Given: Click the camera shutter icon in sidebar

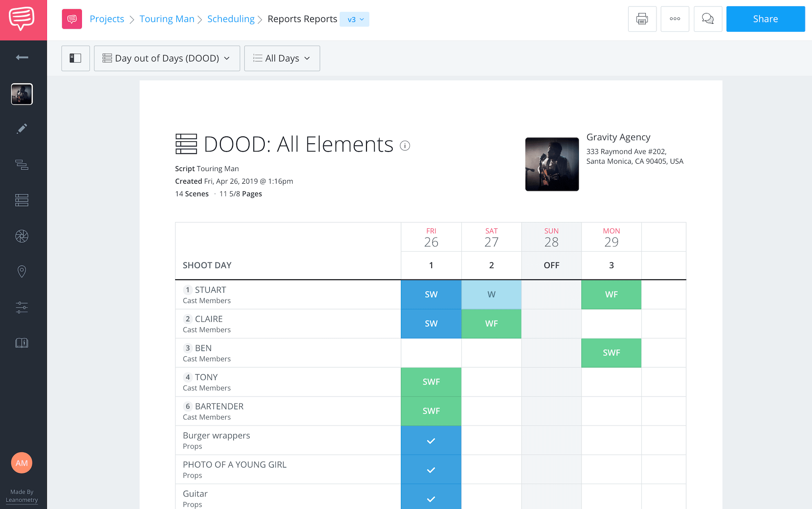Looking at the screenshot, I should tap(22, 236).
